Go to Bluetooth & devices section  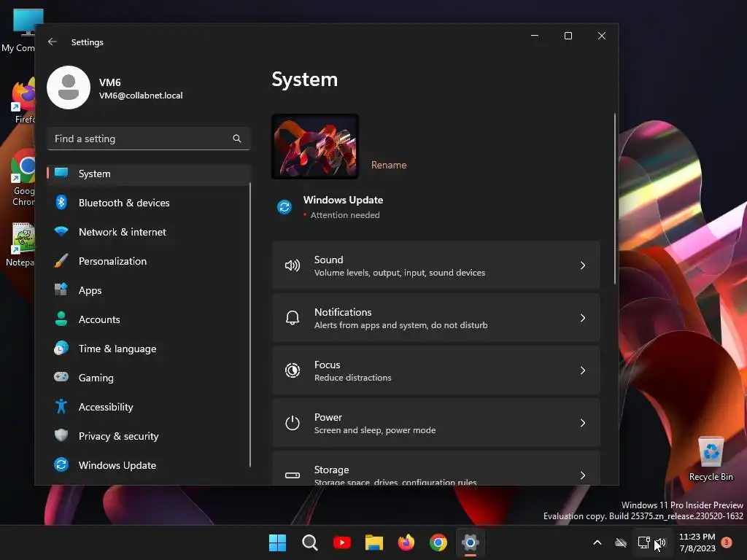[148, 203]
